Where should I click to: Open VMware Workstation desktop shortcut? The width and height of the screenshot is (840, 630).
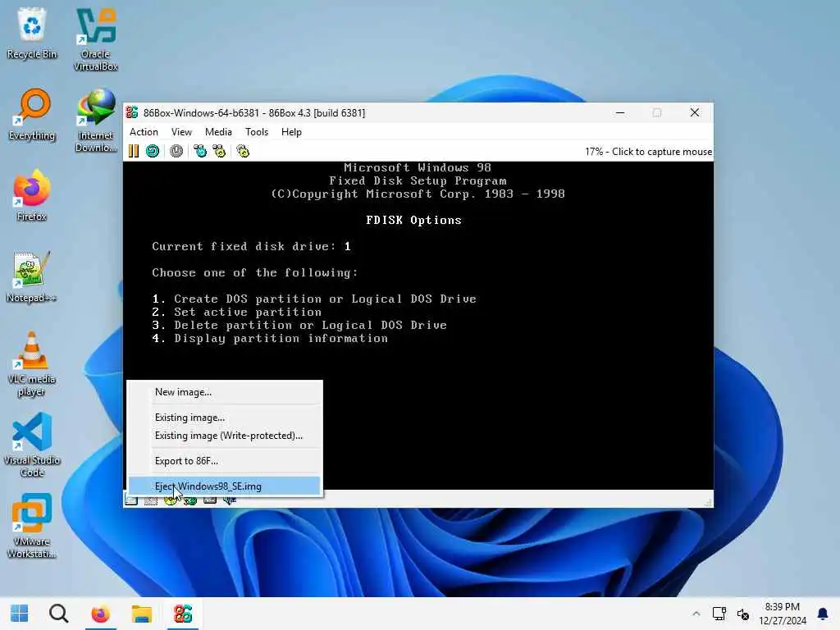coord(32,527)
